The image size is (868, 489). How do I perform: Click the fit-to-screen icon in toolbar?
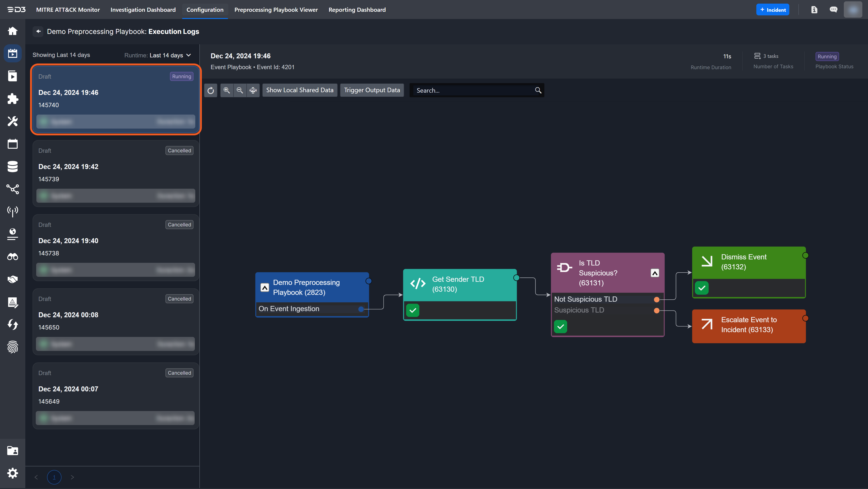pyautogui.click(x=253, y=90)
